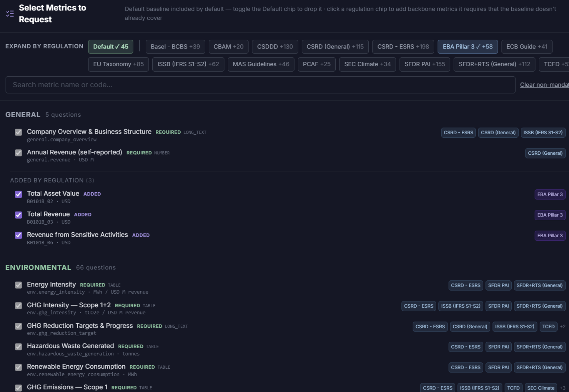Click the Hazardous Waste Generated metric name

tap(70, 346)
